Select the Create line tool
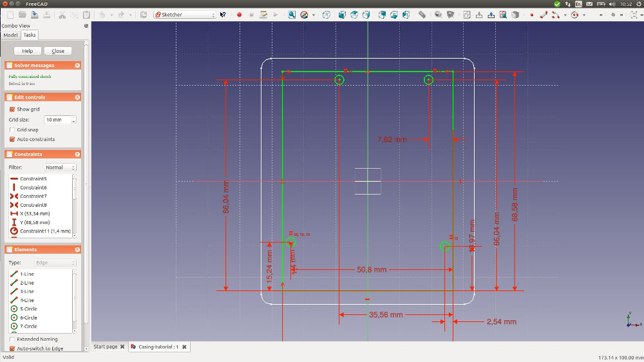This screenshot has height=362, width=644. [x=544, y=15]
